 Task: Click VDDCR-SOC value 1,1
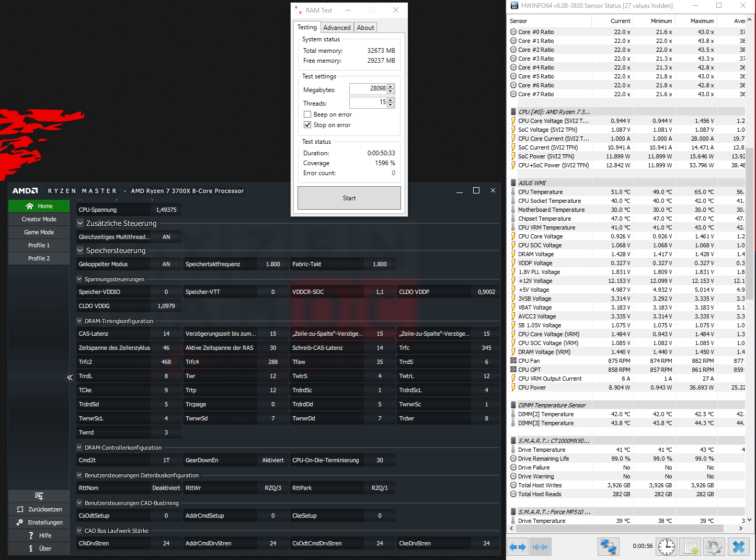point(380,292)
